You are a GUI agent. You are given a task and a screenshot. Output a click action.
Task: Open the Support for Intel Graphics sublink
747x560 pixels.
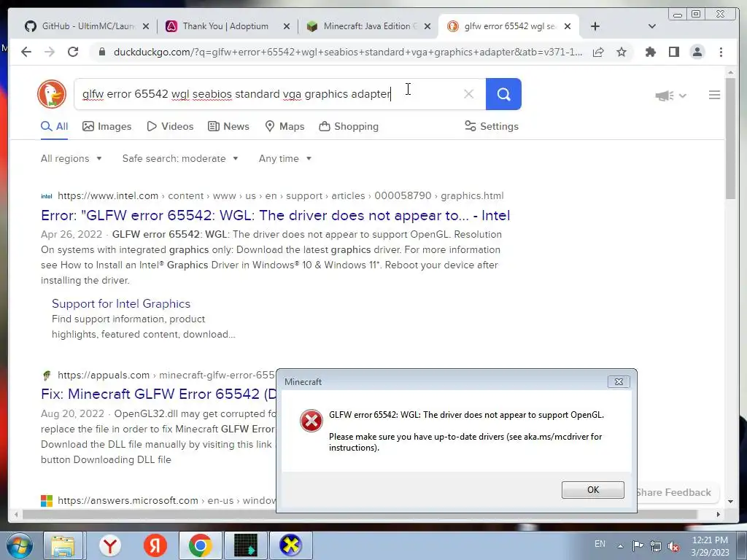point(121,303)
